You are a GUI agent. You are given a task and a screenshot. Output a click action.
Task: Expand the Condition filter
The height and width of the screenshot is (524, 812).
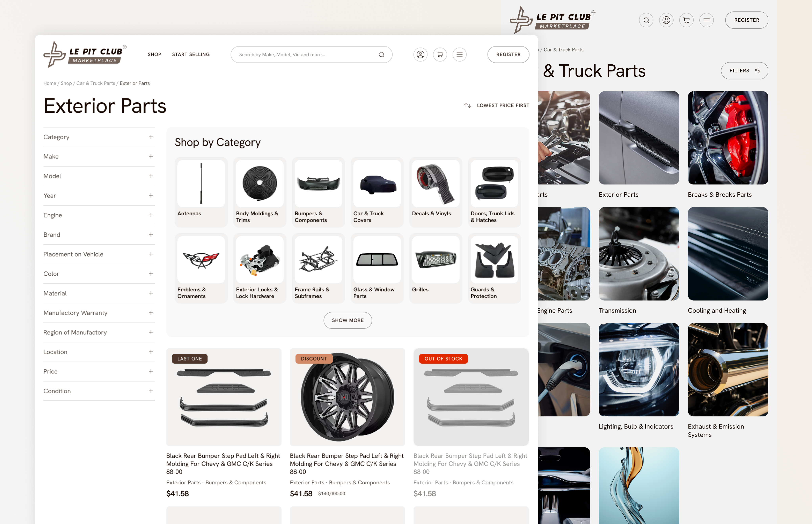[x=99, y=391]
